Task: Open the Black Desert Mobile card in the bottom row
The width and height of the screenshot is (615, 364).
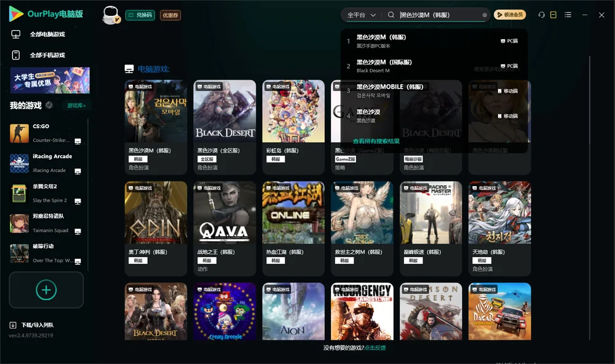Action: (156, 312)
